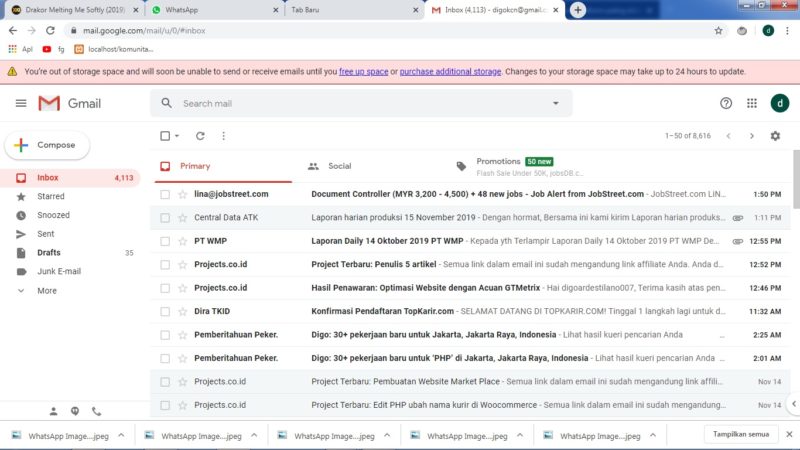Go to older emails arrow

coord(752,136)
